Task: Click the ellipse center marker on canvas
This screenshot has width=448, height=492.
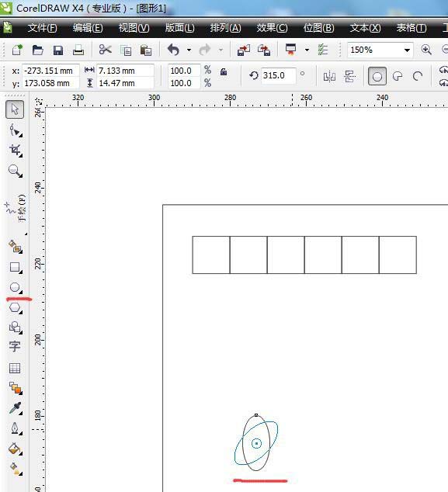Action: click(x=256, y=443)
